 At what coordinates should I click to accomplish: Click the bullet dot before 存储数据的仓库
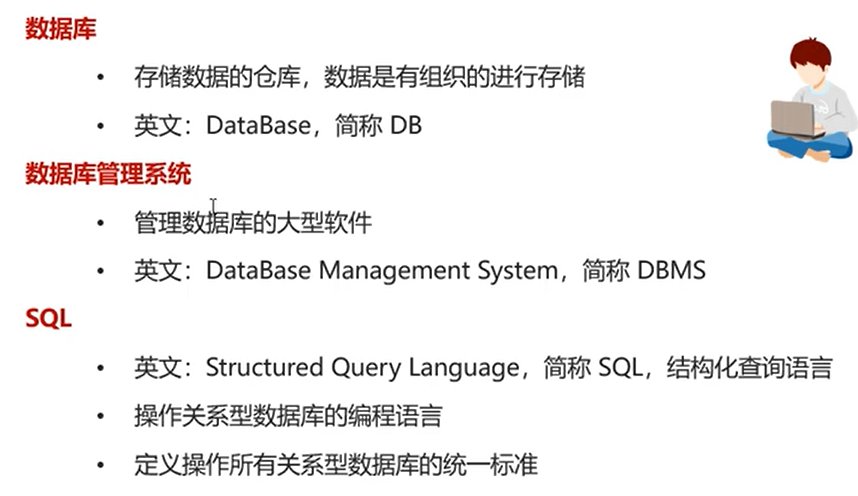[99, 77]
